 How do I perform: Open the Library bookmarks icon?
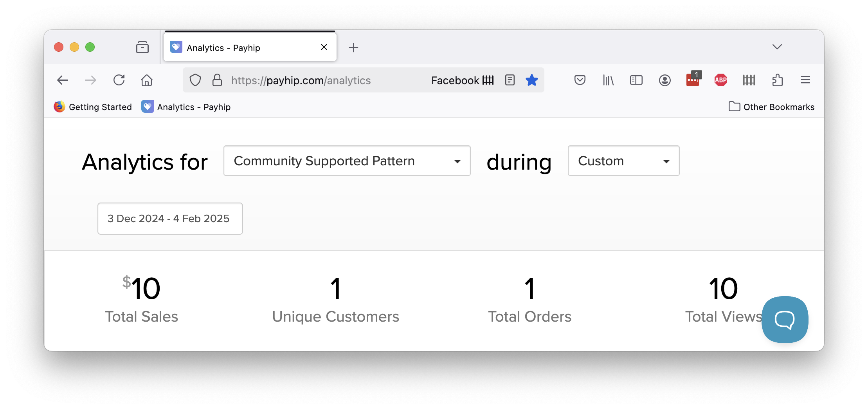608,80
